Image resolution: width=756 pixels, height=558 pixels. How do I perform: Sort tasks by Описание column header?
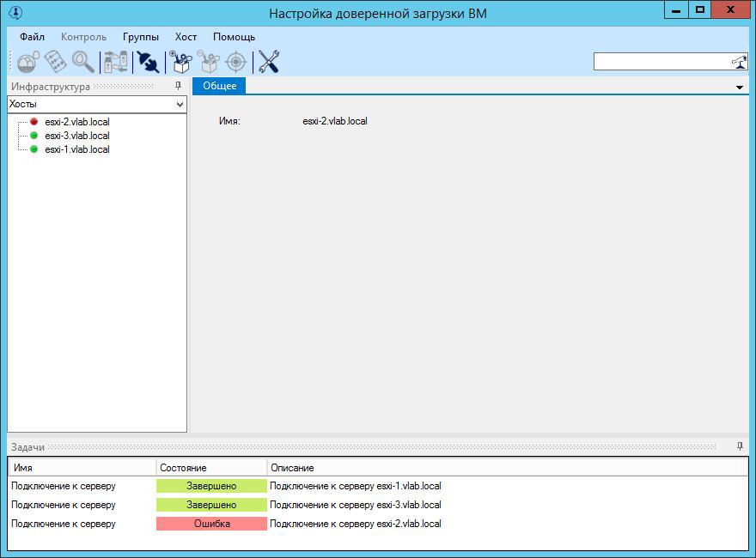click(x=507, y=467)
